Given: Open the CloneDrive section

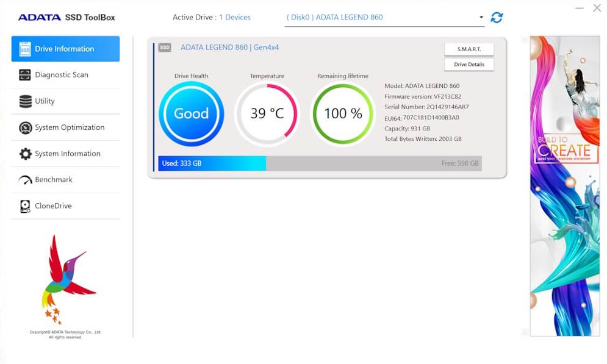Looking at the screenshot, I should pos(65,206).
